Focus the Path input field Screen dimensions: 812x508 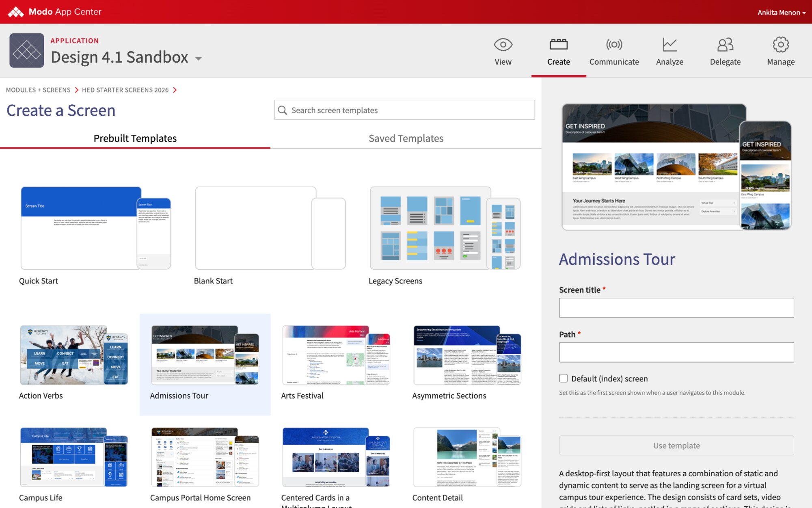point(676,352)
